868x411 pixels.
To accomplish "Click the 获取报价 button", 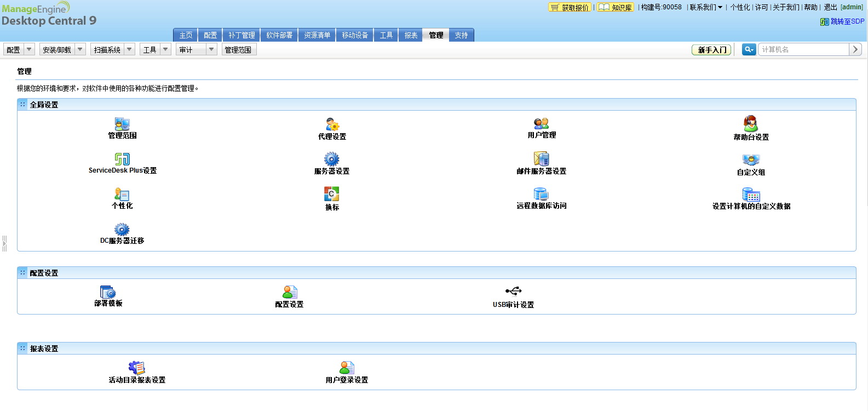I will (x=570, y=7).
